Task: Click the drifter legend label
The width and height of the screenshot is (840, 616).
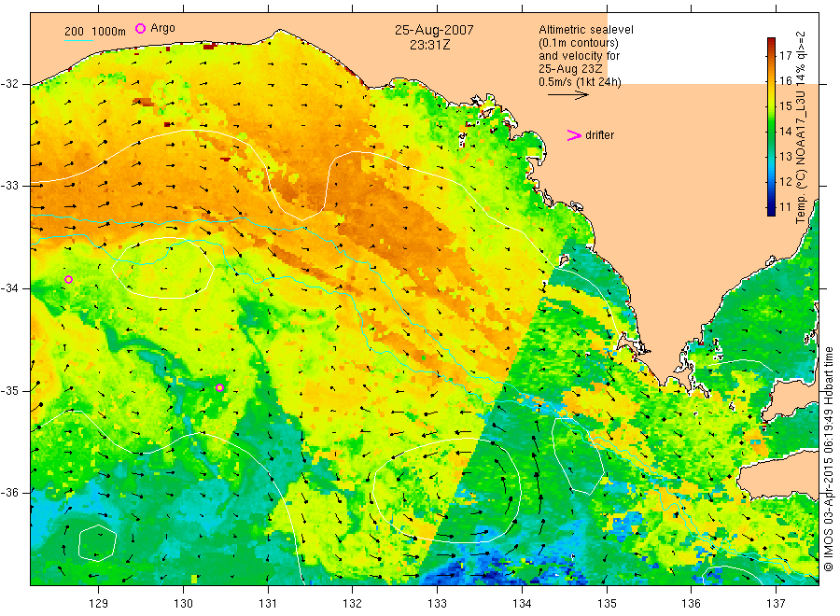Action: pos(599,135)
